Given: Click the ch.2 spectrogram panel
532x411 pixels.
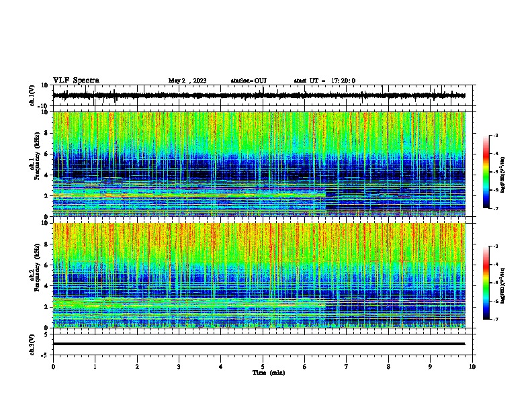Looking at the screenshot, I should [259, 275].
